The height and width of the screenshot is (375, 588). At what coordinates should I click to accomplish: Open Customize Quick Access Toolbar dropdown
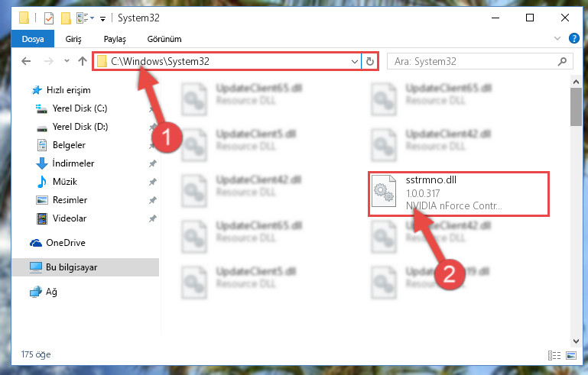(x=102, y=18)
